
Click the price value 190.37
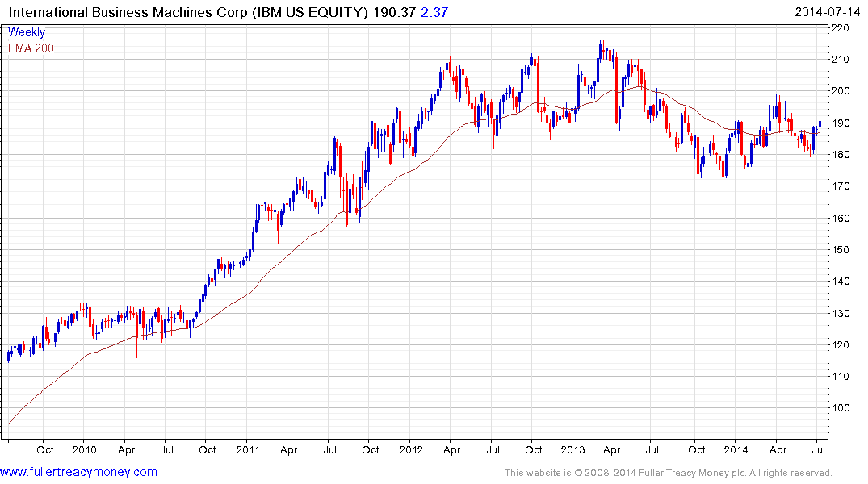[394, 12]
